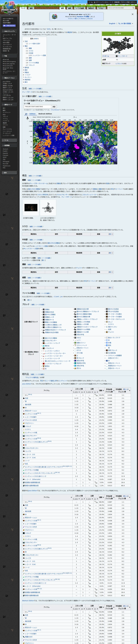This screenshot has width=138, height=644.
Task: Click the 魂のランタン soul lantern icon
Action: click(x=107, y=327)
